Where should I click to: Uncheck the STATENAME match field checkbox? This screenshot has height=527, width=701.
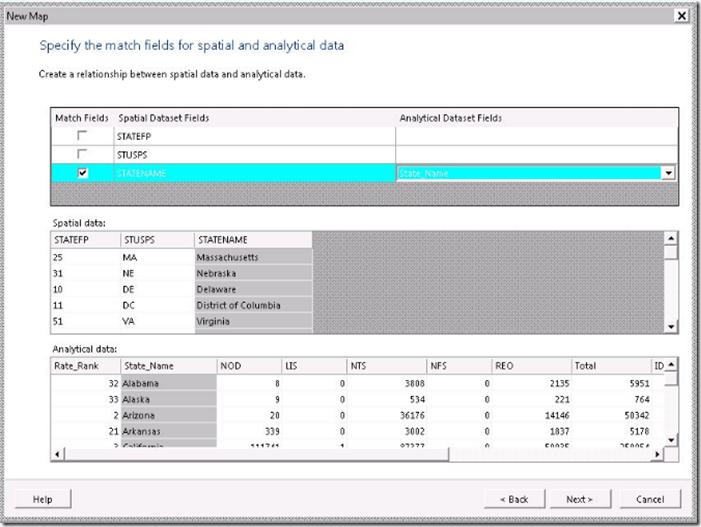(x=83, y=173)
